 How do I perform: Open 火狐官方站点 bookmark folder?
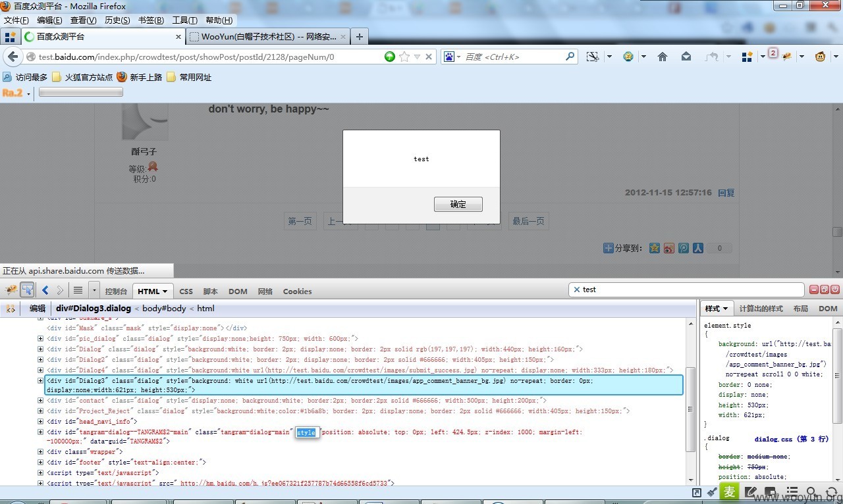pos(82,77)
